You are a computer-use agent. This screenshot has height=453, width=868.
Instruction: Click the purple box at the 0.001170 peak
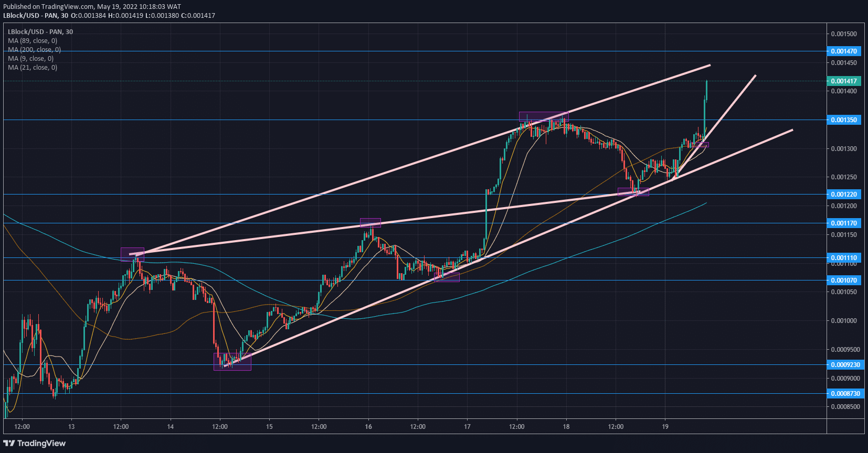click(x=371, y=223)
